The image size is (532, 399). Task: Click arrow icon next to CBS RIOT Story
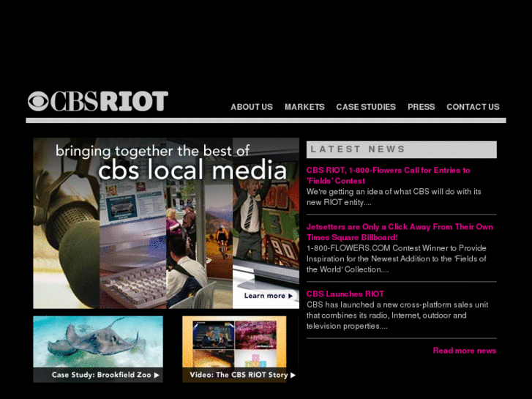[293, 376]
